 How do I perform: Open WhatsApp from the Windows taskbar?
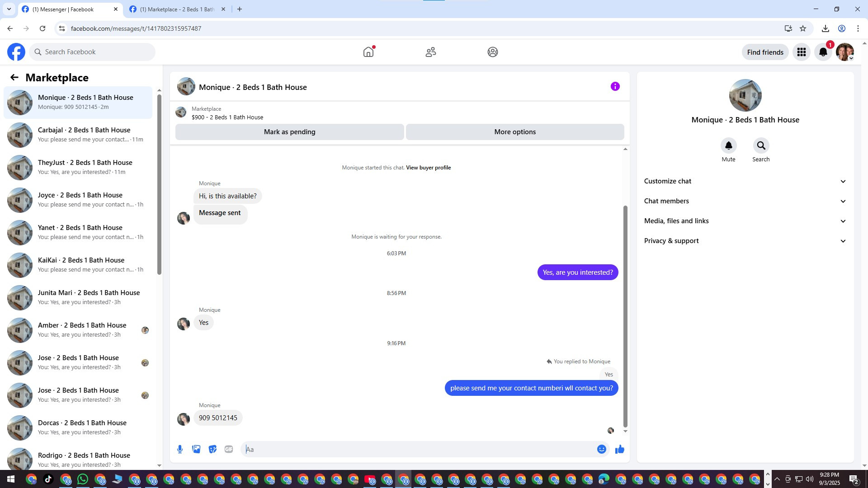click(x=82, y=479)
